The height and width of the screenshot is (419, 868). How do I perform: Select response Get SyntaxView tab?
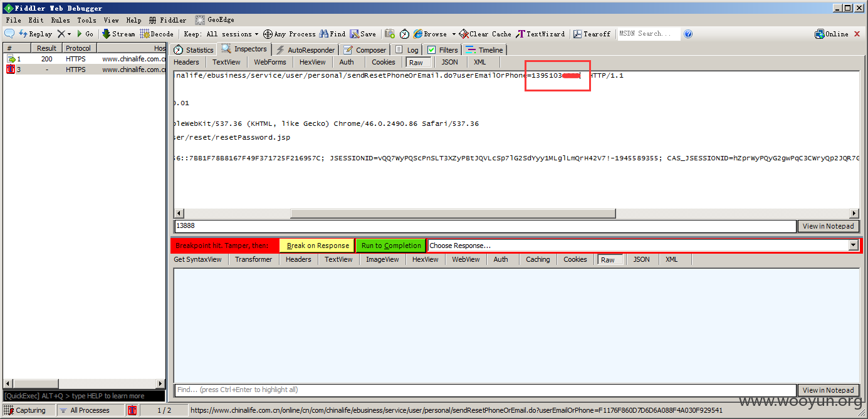click(x=197, y=259)
